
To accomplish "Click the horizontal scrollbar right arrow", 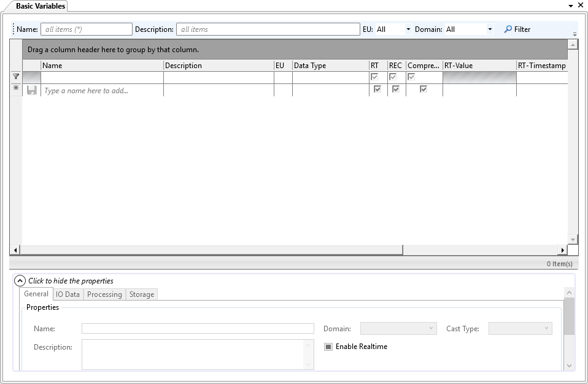I will [x=563, y=250].
